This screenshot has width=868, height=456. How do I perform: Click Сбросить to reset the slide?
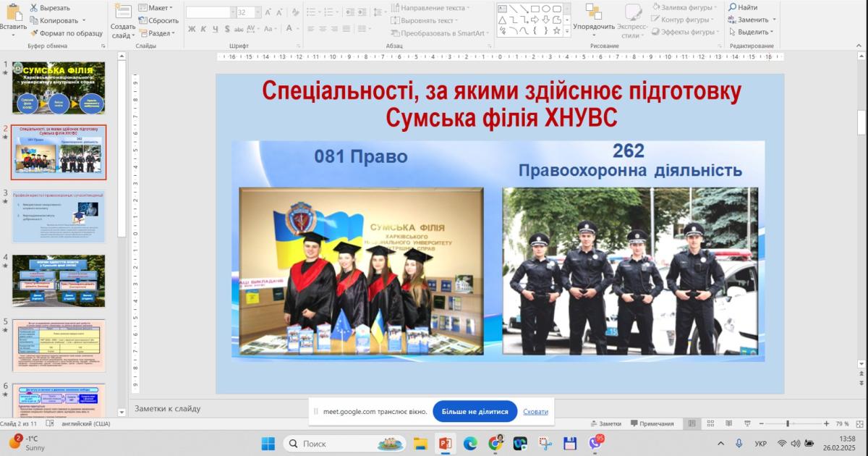point(158,20)
